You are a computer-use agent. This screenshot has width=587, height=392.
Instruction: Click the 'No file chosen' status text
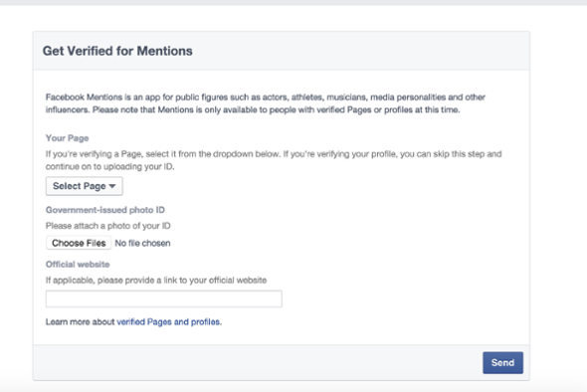(142, 244)
